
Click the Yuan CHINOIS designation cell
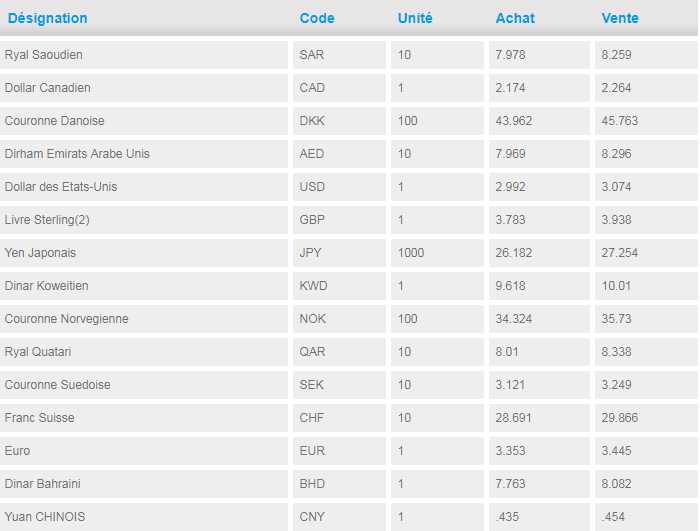pos(45,517)
